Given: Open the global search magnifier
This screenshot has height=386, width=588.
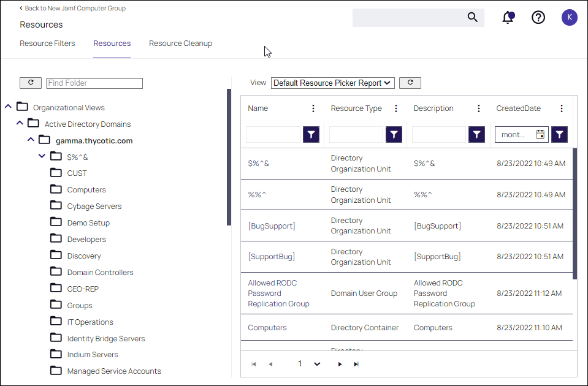Looking at the screenshot, I should (x=472, y=17).
